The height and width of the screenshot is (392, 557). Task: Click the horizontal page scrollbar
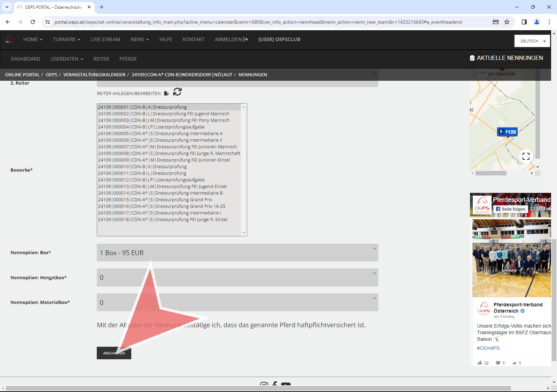click(x=258, y=388)
